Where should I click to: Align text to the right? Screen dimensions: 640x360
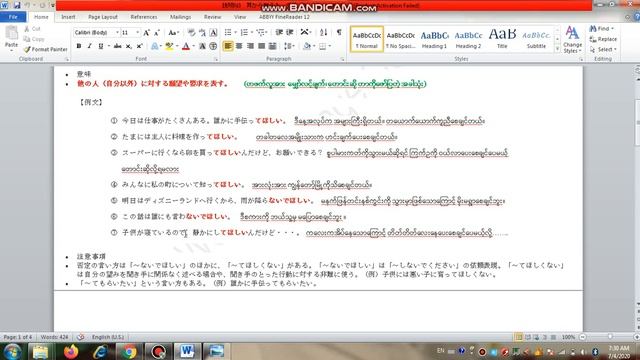tap(250, 46)
